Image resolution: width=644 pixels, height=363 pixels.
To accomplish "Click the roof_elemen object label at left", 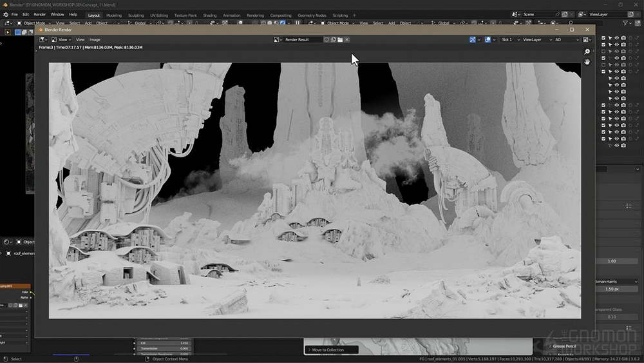I will [x=24, y=253].
